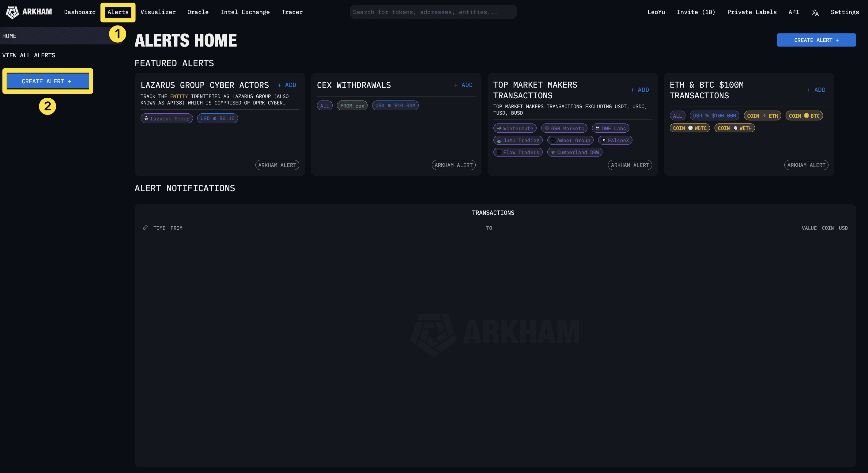
Task: Click the USD column header
Action: tap(843, 228)
